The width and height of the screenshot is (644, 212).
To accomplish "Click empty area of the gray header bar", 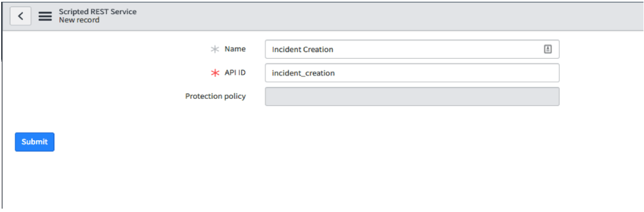I will (370, 16).
